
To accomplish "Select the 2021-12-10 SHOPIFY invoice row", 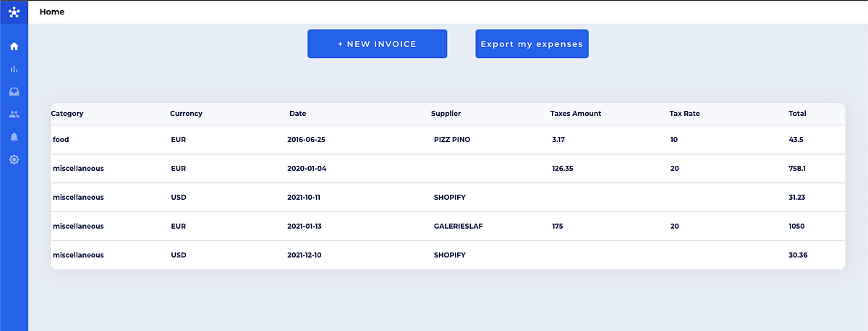I will click(448, 255).
